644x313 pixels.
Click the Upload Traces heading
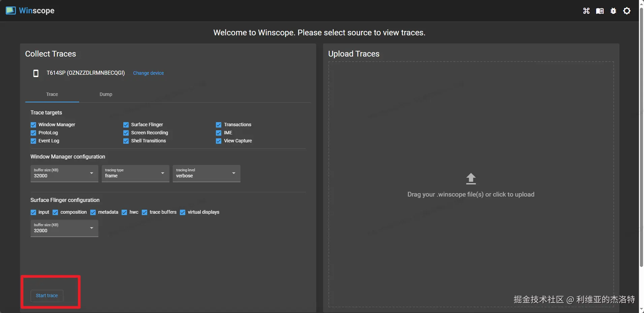(x=354, y=54)
